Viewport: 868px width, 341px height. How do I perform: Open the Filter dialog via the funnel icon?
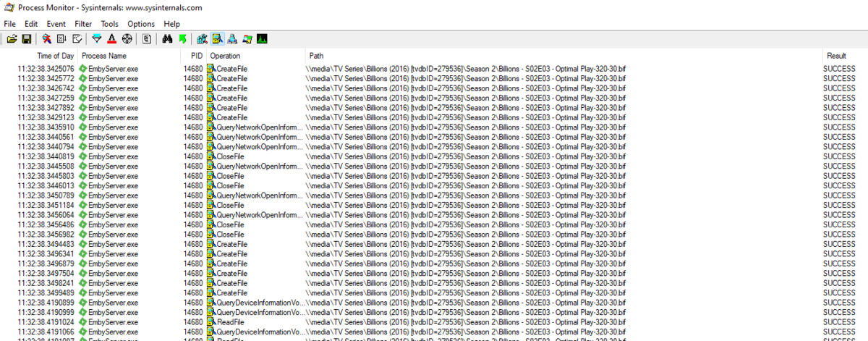97,38
